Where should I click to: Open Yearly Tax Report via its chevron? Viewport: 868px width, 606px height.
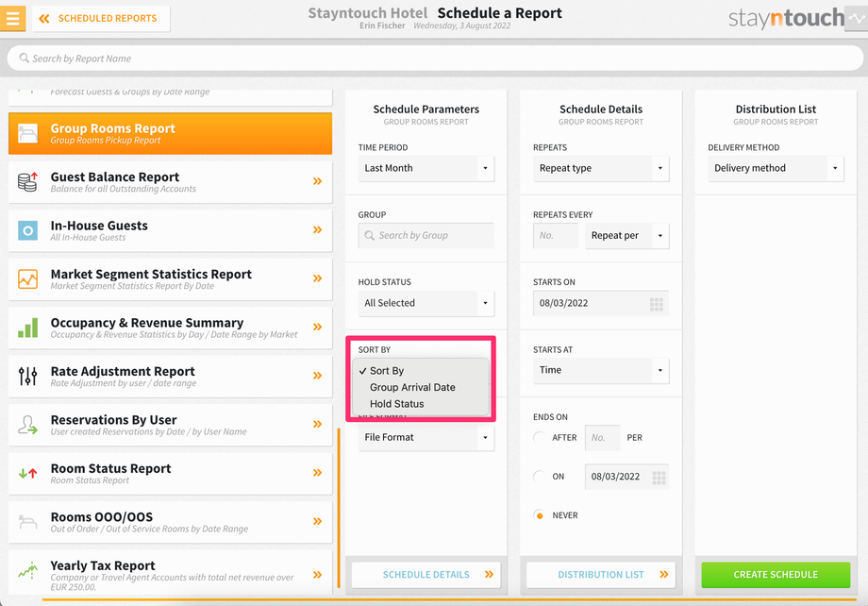click(317, 575)
